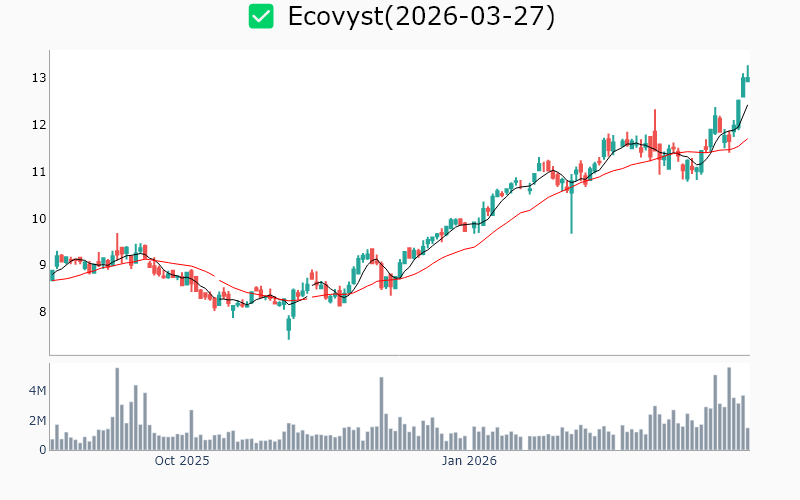The image size is (800, 500).
Task: Click the green checkmark icon beside the title
Action: coord(261,16)
